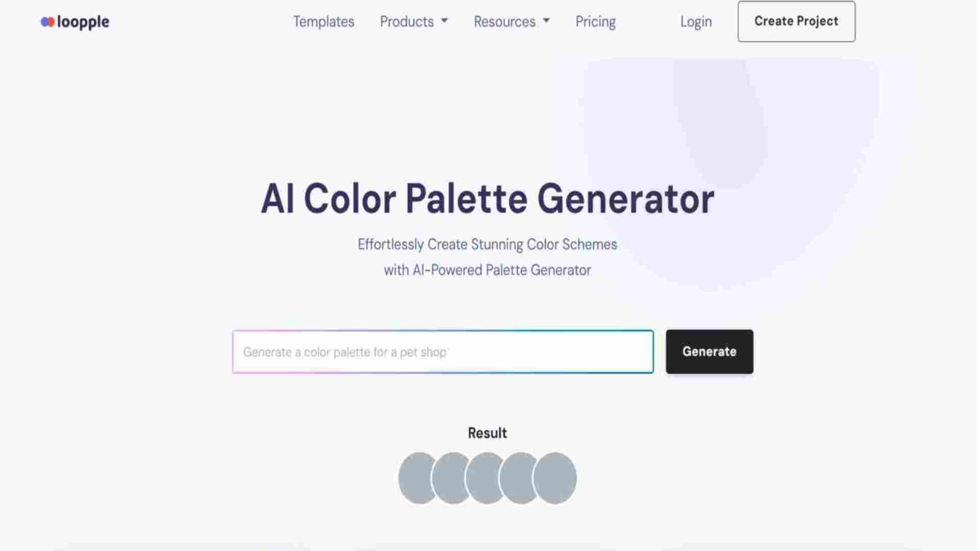Click the Generate palette button
The image size is (980, 551).
[x=709, y=351]
